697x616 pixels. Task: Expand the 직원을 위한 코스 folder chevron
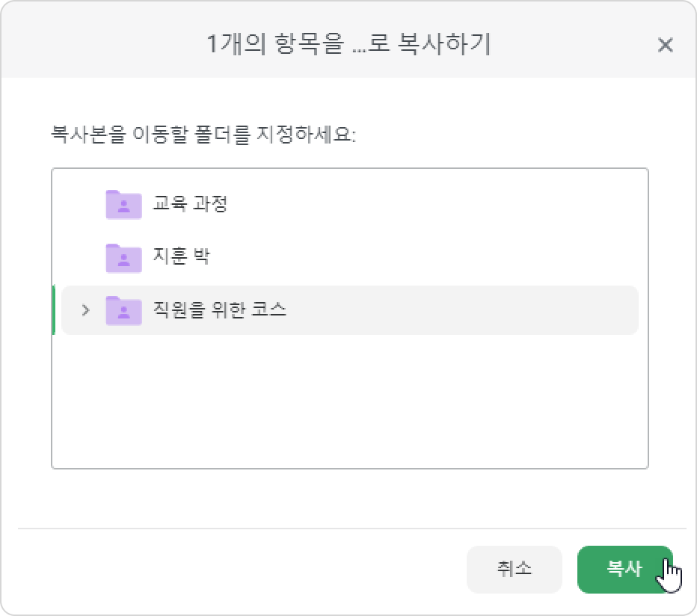point(85,310)
